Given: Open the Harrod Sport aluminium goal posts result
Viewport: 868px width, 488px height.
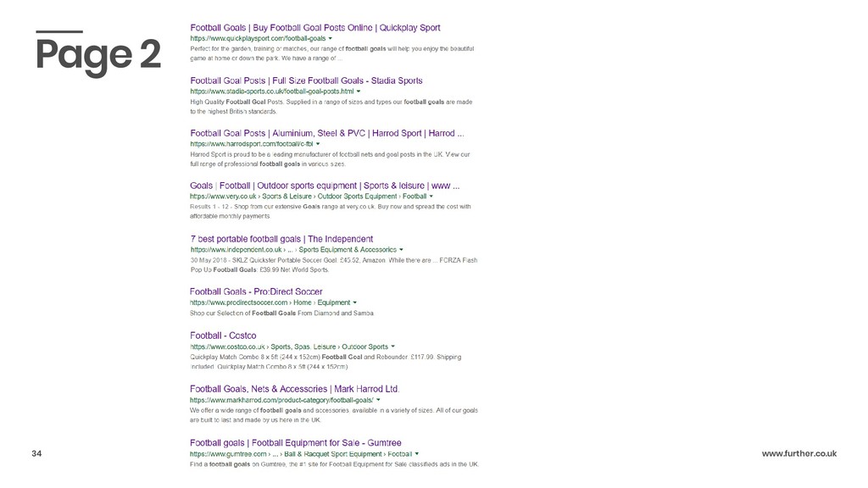Looking at the screenshot, I should 327,133.
